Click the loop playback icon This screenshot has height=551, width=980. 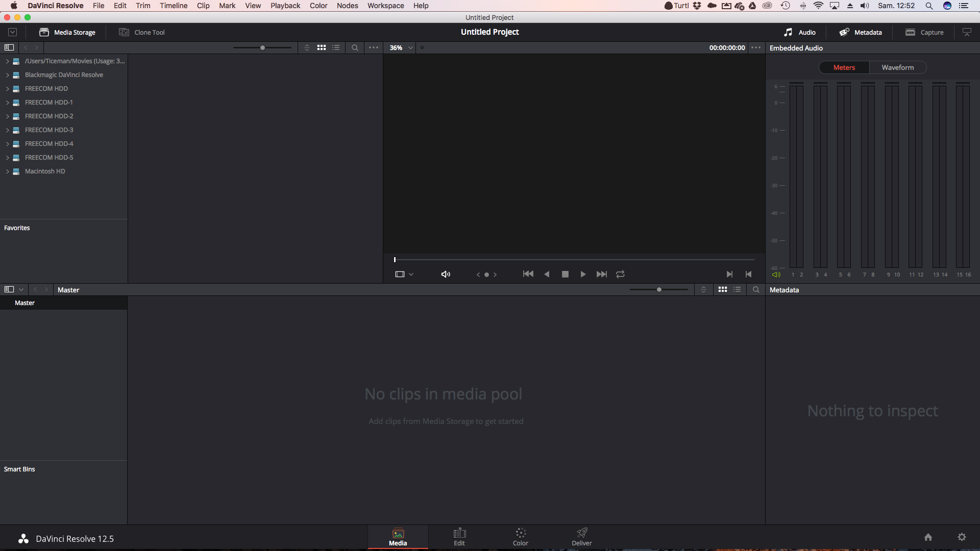point(620,274)
